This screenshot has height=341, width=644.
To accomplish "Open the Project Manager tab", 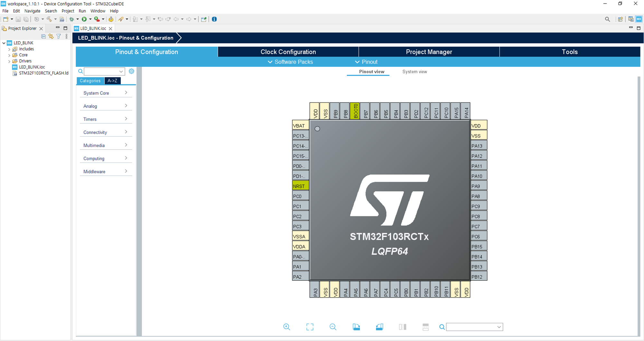I will [429, 52].
